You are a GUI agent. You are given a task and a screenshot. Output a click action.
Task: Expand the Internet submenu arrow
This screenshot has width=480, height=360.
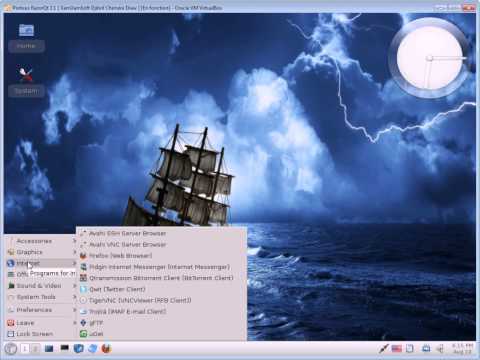click(x=74, y=263)
